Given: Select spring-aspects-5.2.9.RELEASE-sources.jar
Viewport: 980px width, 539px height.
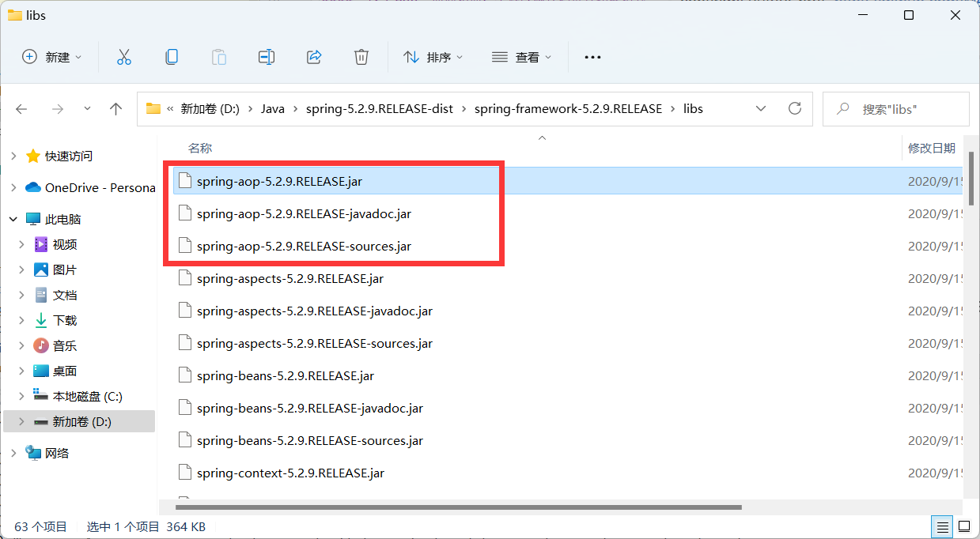Looking at the screenshot, I should point(315,343).
